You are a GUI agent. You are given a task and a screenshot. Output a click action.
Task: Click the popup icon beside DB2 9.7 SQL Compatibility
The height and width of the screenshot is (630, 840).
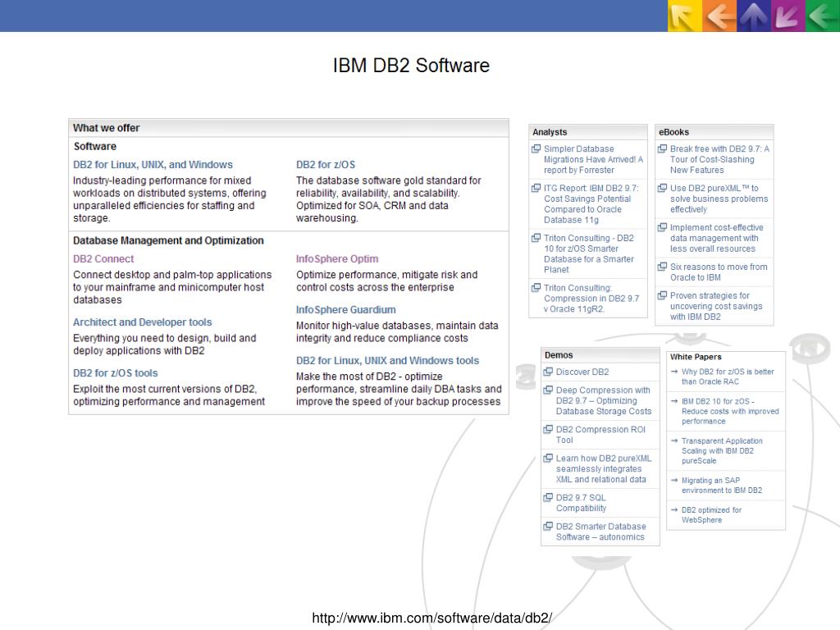pyautogui.click(x=548, y=497)
